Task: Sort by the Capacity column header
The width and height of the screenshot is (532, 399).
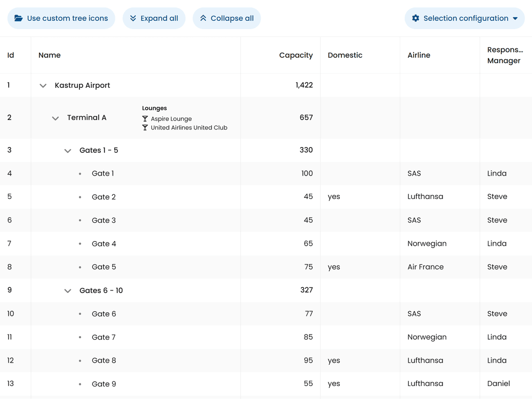Action: [296, 55]
